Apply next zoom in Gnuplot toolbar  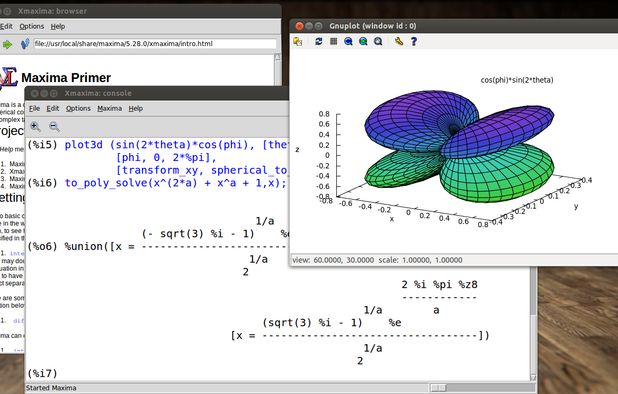click(x=363, y=41)
